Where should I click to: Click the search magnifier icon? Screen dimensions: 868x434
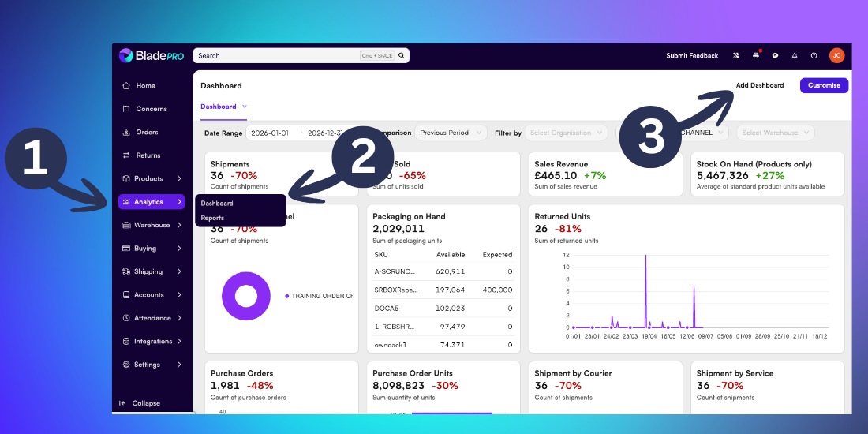pyautogui.click(x=402, y=55)
